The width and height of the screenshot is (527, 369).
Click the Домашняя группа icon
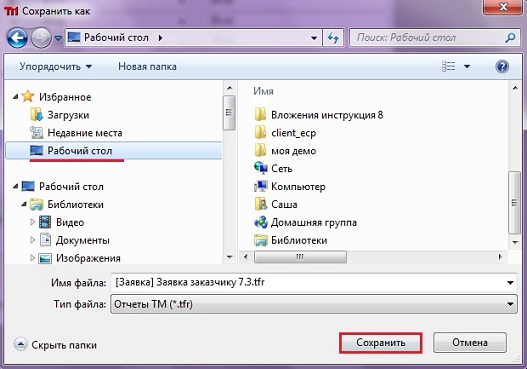261,222
